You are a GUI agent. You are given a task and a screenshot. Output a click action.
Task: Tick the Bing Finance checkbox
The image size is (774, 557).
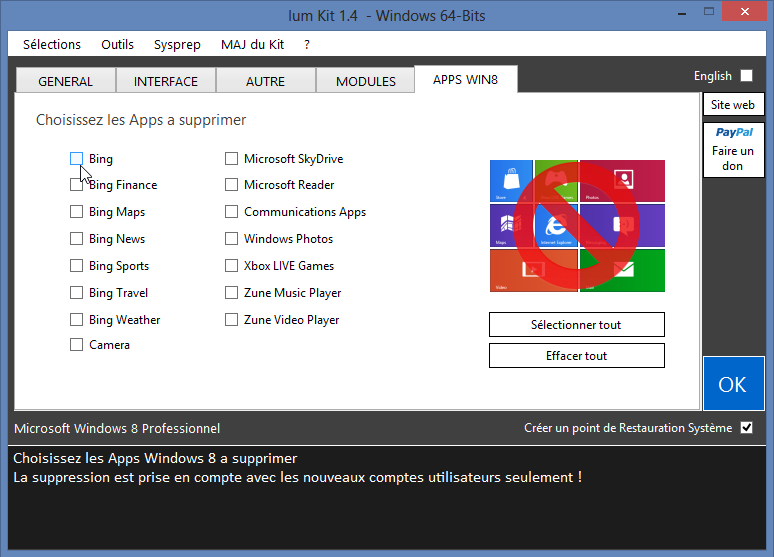pos(77,185)
